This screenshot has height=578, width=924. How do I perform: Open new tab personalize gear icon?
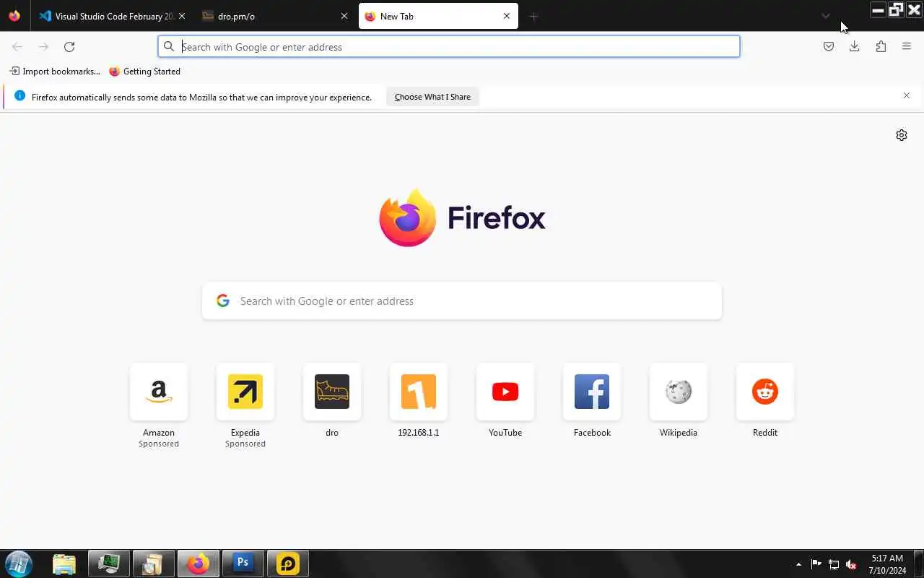click(x=902, y=135)
